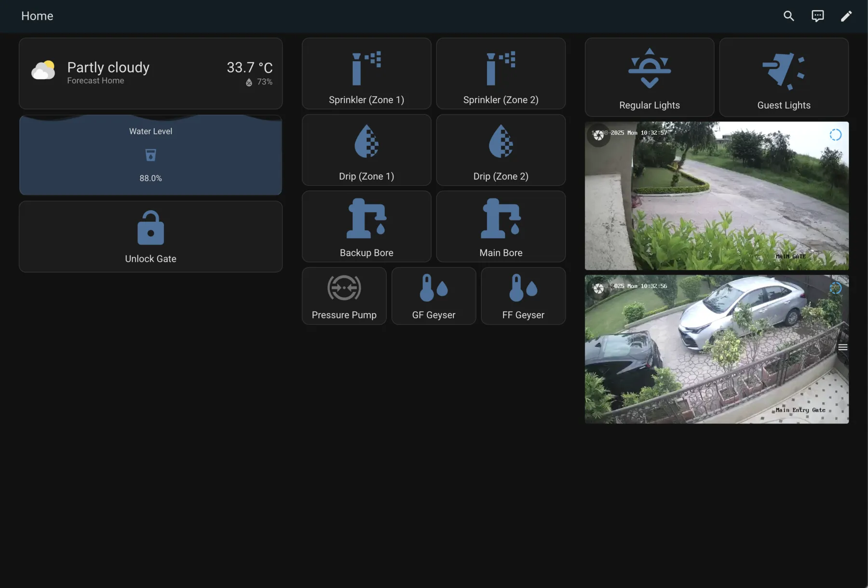
Task: Click the Backup Bore label
Action: 366,253
